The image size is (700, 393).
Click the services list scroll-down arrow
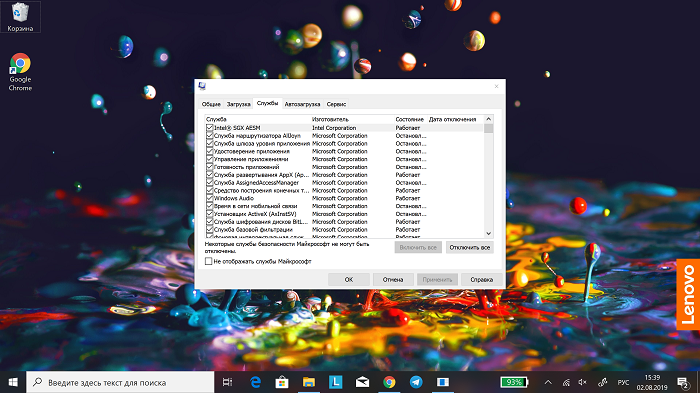[x=488, y=234]
